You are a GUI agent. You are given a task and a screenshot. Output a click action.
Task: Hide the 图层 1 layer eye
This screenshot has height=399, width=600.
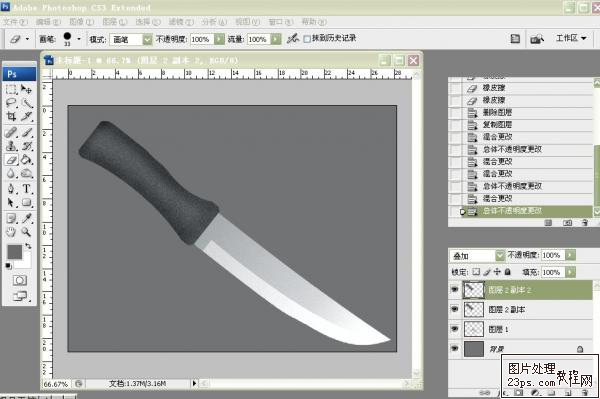(455, 329)
